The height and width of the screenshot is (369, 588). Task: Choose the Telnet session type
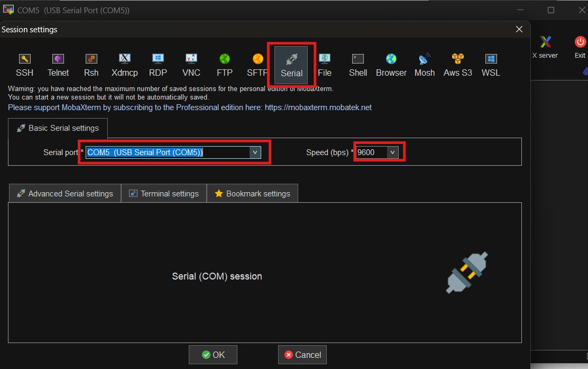click(58, 65)
